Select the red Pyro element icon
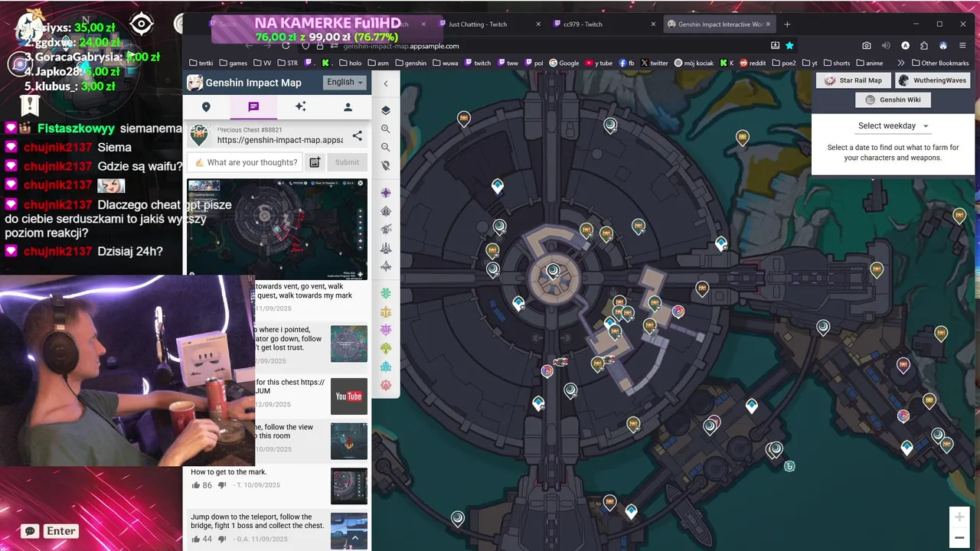 coord(386,385)
